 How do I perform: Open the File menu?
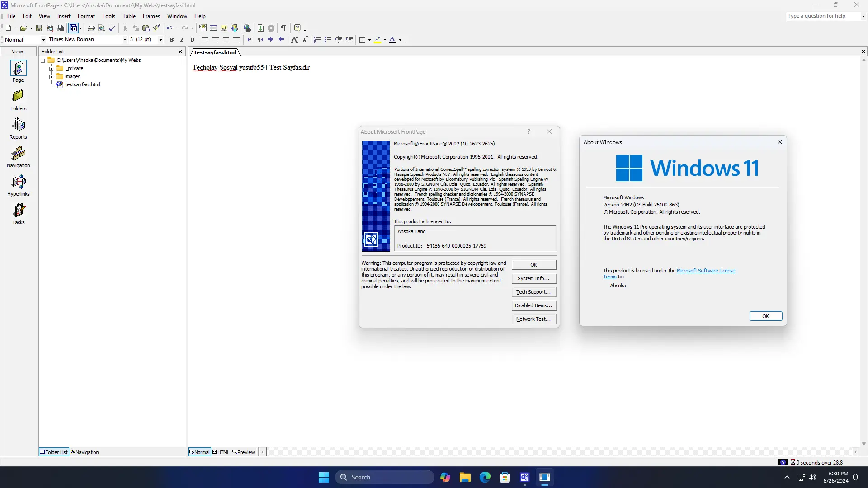pyautogui.click(x=11, y=16)
